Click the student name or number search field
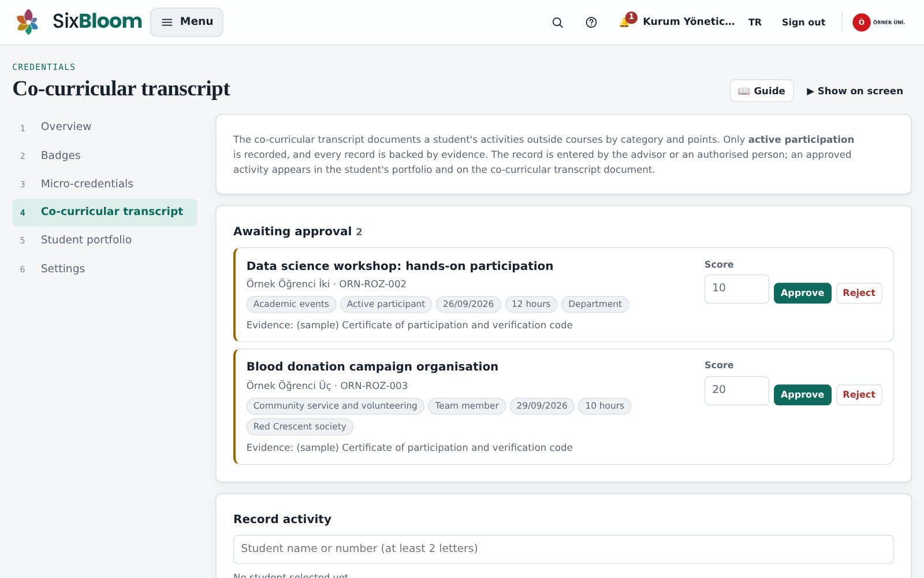 (563, 549)
